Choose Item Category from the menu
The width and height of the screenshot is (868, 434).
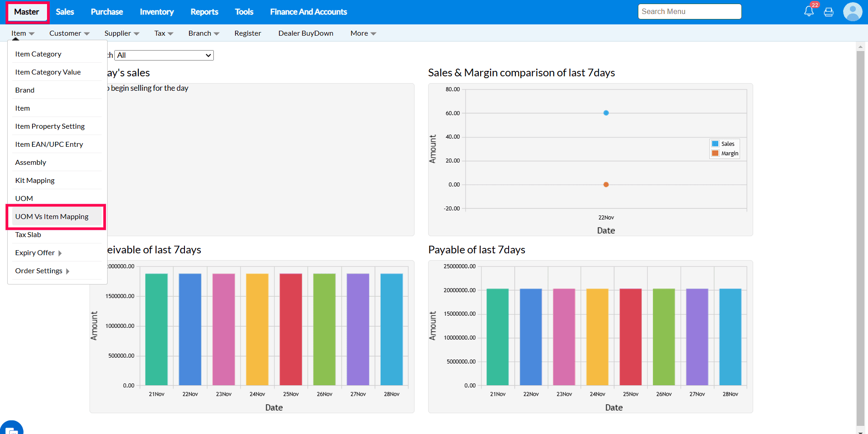click(x=38, y=54)
